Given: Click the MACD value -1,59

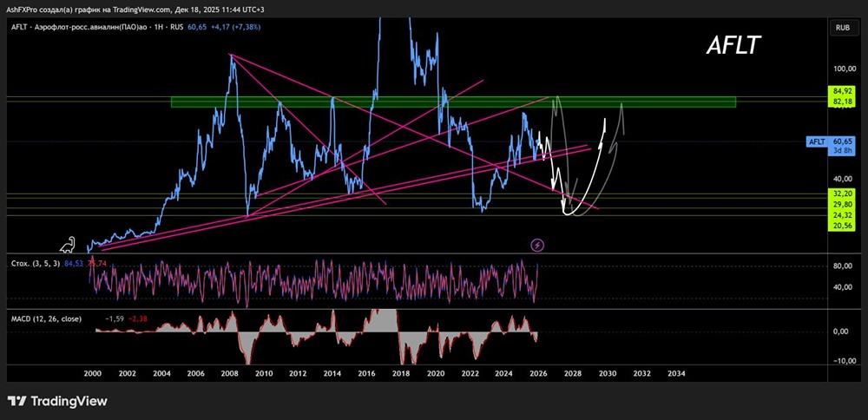Looking at the screenshot, I should [x=114, y=318].
